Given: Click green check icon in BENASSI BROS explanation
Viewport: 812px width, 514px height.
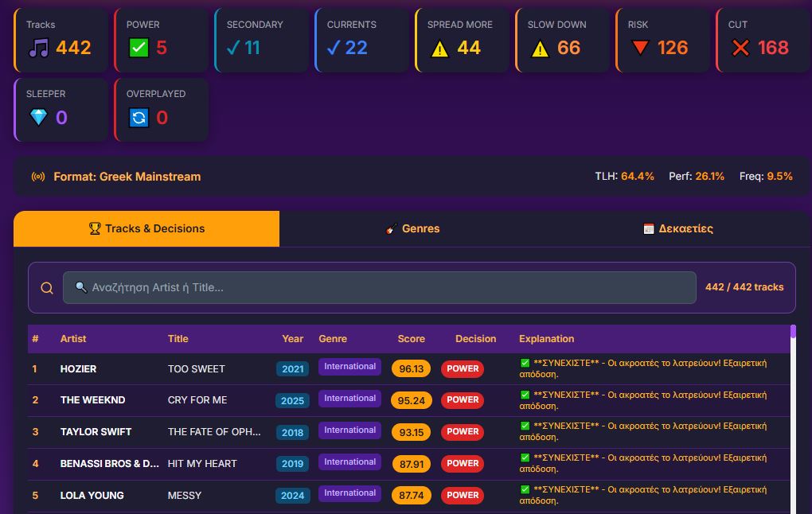Looking at the screenshot, I should click(x=525, y=458).
